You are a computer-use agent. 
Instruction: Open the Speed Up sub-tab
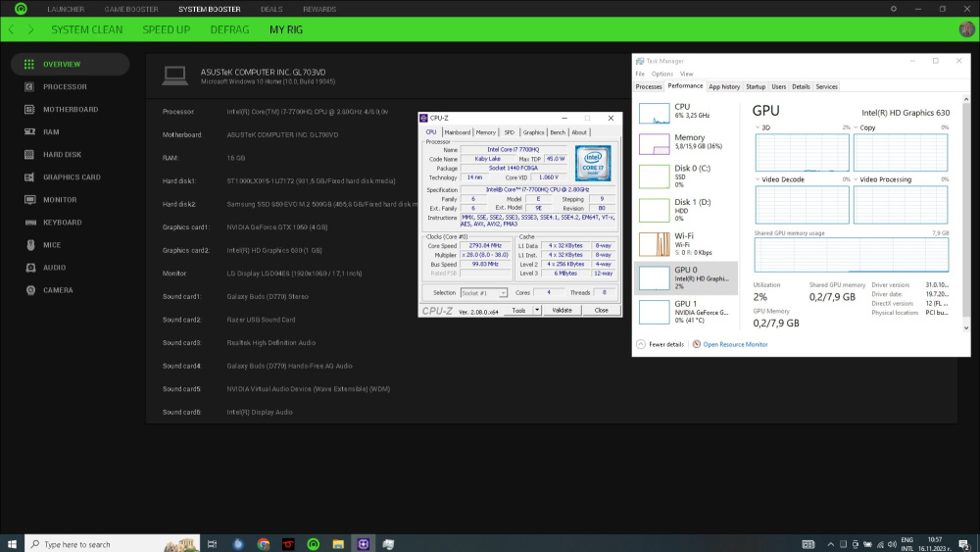tap(167, 29)
